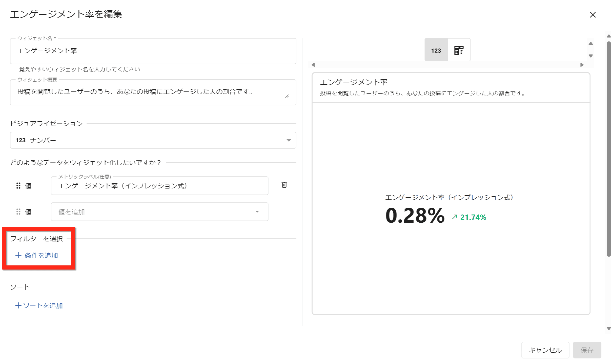Click the trash icon to delete metric
Screen dimensions: 611x364
pos(284,185)
